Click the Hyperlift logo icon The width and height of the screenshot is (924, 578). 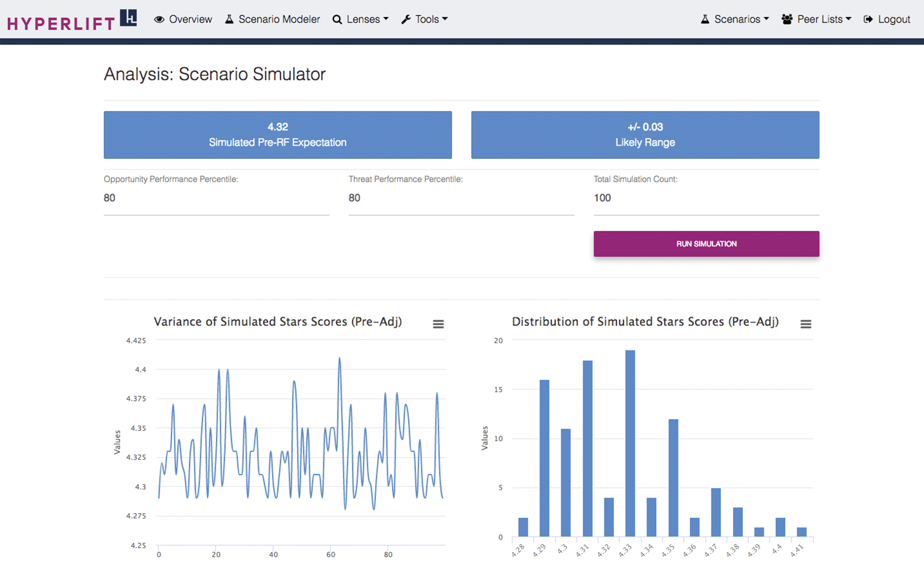point(128,18)
